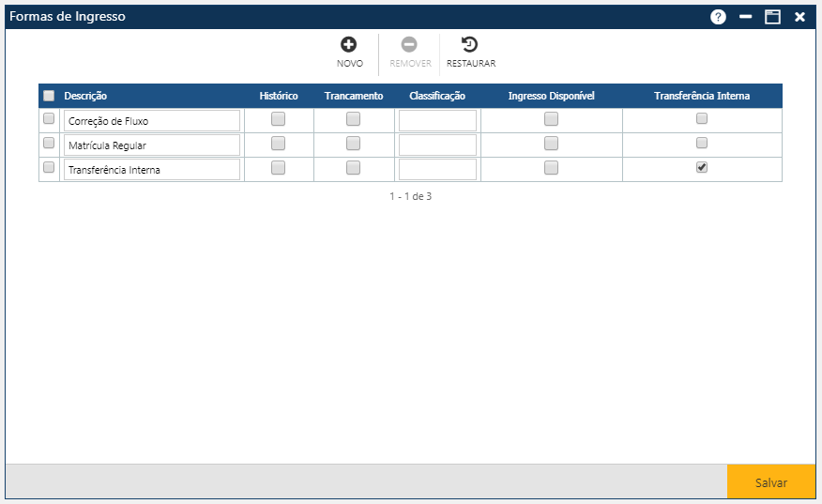
Task: Toggle the select-all checkbox in header
Action: tap(49, 96)
